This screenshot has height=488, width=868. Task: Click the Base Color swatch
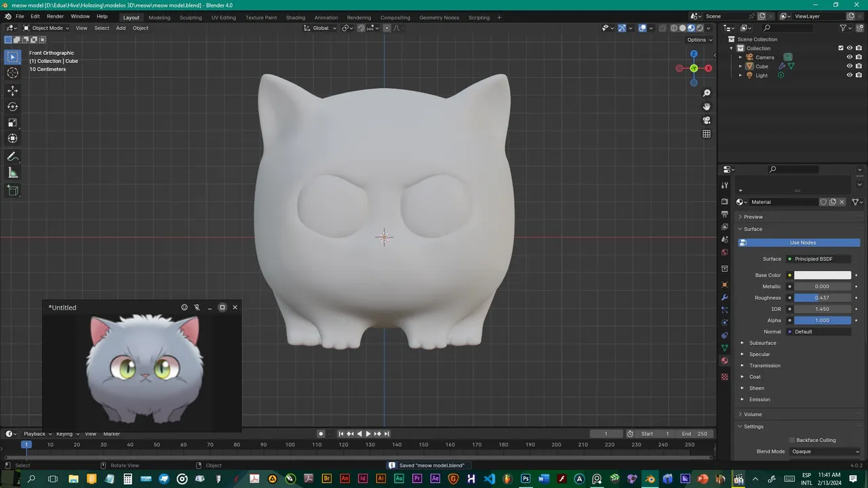pos(823,275)
